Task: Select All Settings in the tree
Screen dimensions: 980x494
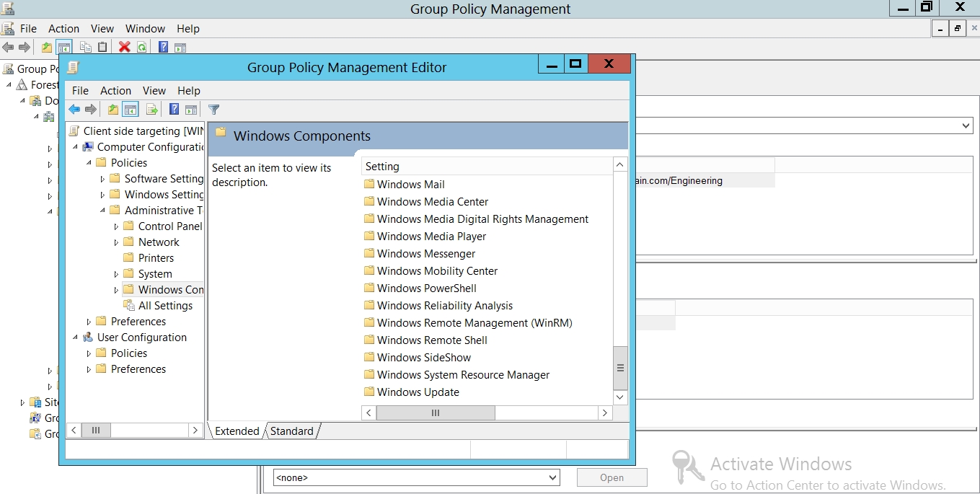Action: coord(165,306)
